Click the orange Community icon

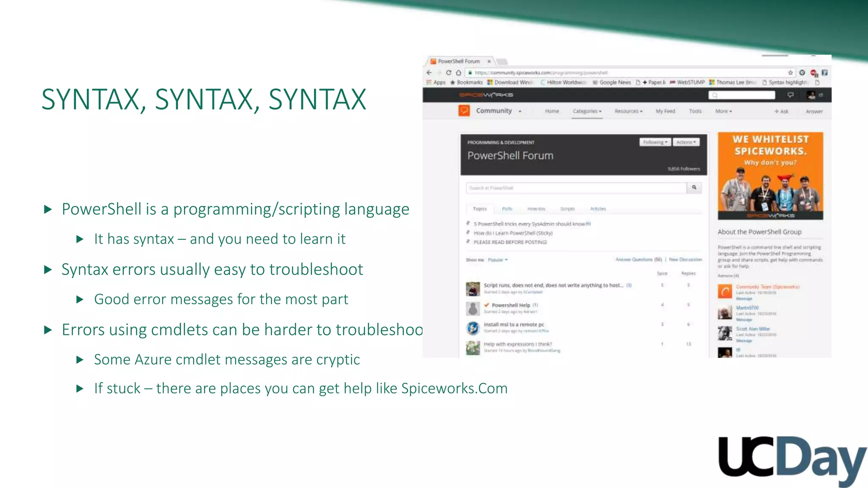pos(464,111)
